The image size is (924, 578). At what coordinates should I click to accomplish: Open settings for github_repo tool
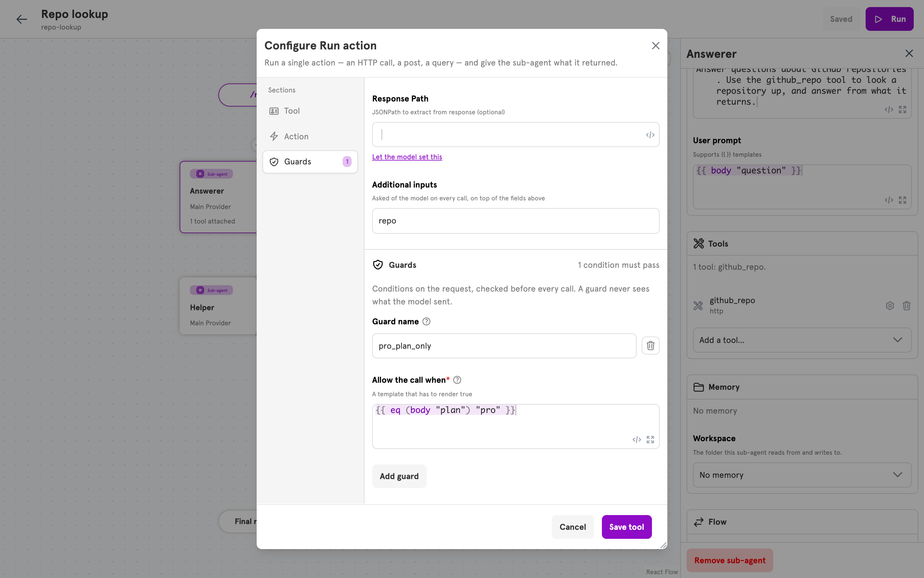coord(890,306)
